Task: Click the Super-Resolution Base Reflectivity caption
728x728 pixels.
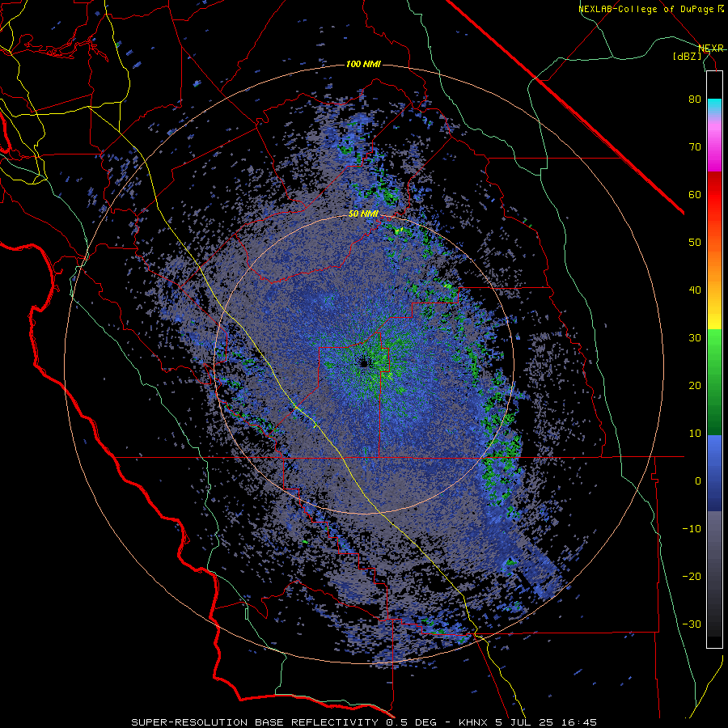Action: [363, 722]
